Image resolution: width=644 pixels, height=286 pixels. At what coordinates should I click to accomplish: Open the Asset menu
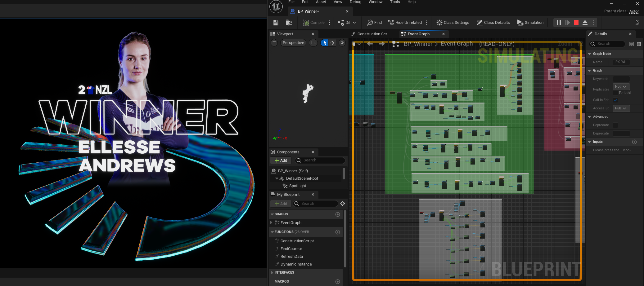[321, 2]
